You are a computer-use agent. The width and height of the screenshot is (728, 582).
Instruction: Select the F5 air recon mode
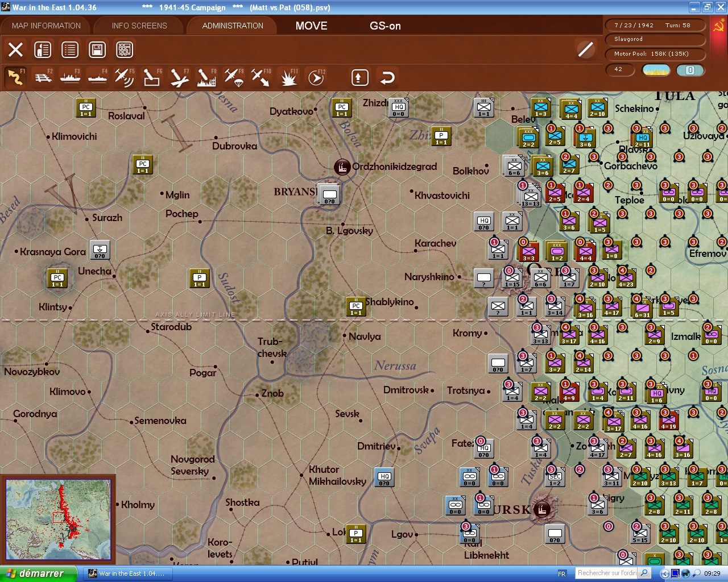[x=125, y=77]
